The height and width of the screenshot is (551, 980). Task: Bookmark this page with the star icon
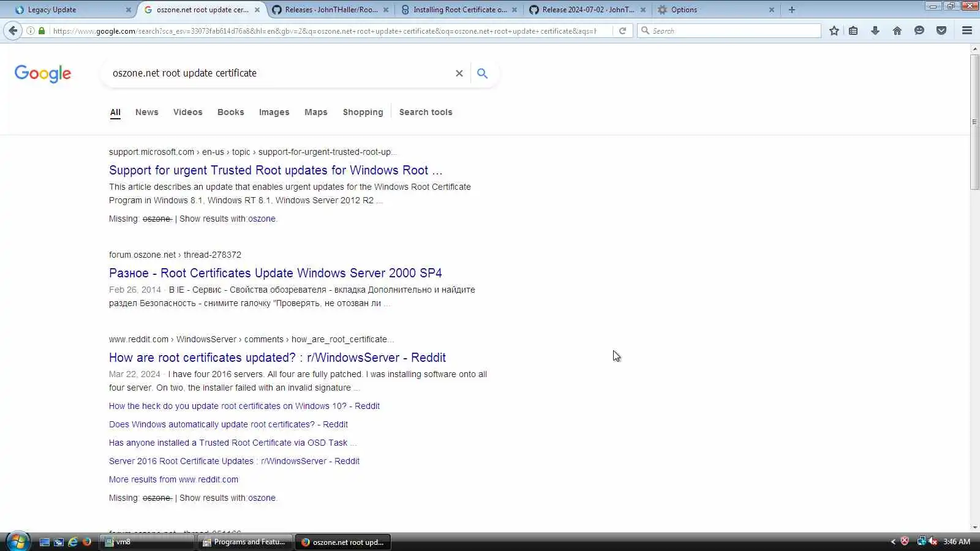(834, 31)
